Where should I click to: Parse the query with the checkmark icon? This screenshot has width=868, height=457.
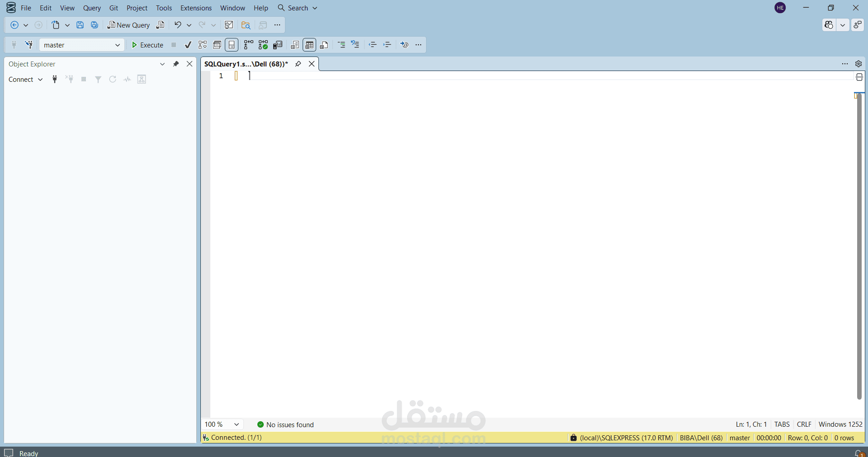(x=188, y=45)
